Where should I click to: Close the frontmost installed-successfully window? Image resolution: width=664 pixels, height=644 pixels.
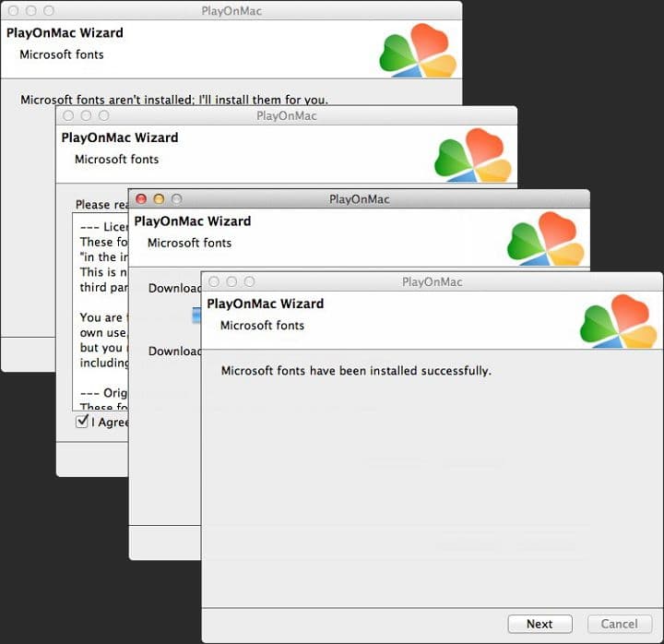(214, 281)
